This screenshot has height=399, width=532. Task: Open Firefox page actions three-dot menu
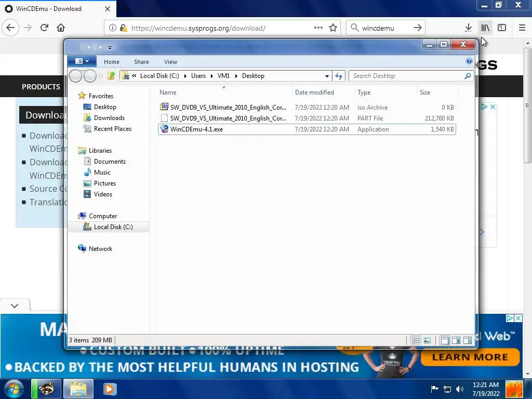tap(318, 28)
